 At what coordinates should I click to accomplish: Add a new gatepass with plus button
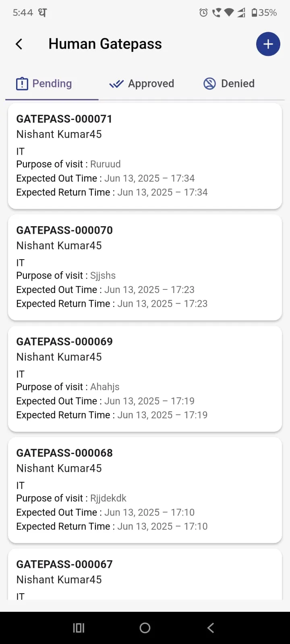[268, 44]
